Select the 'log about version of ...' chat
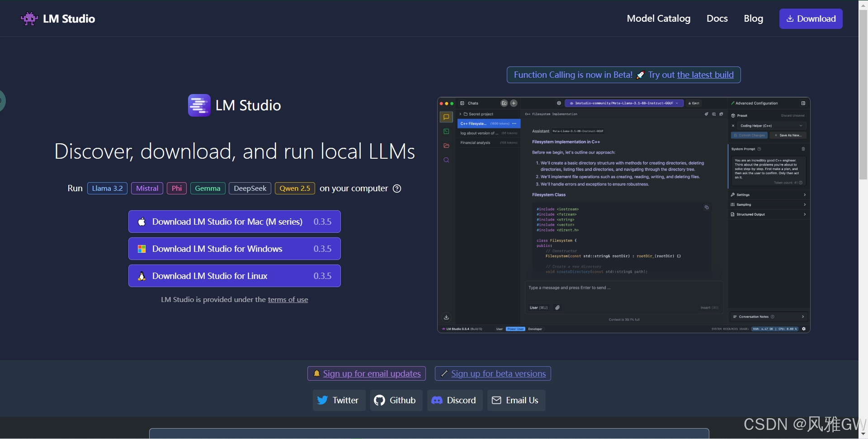868x439 pixels. [x=489, y=133]
